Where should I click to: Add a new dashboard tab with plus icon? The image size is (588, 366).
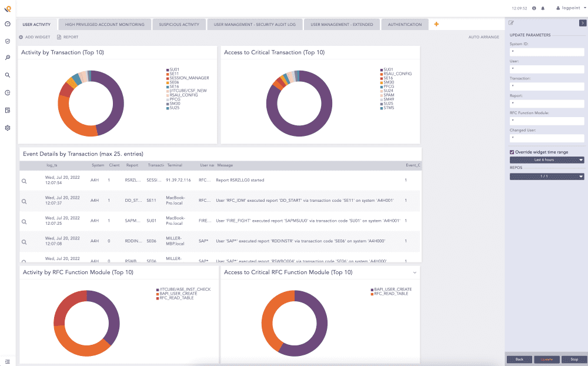click(x=436, y=24)
